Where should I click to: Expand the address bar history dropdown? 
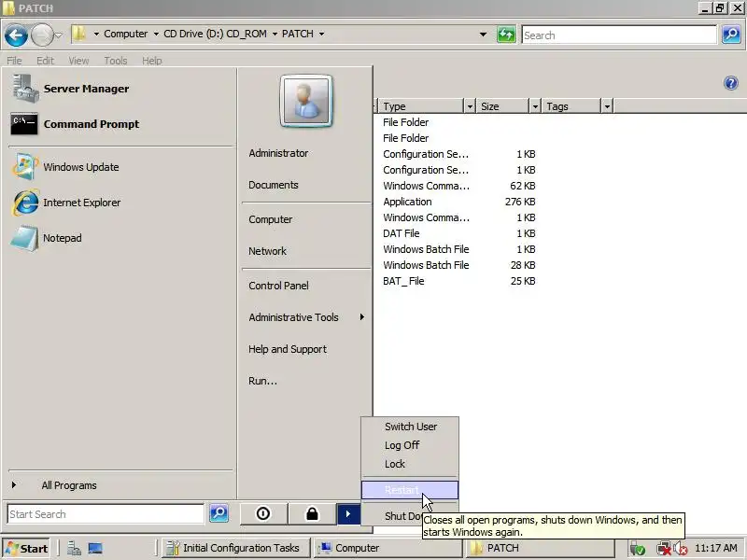pyautogui.click(x=483, y=35)
